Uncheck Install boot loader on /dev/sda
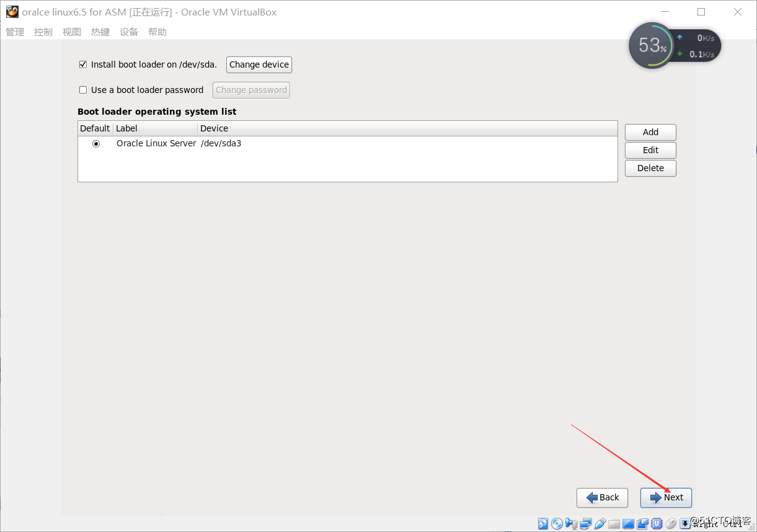Image resolution: width=757 pixels, height=532 pixels. click(x=83, y=64)
